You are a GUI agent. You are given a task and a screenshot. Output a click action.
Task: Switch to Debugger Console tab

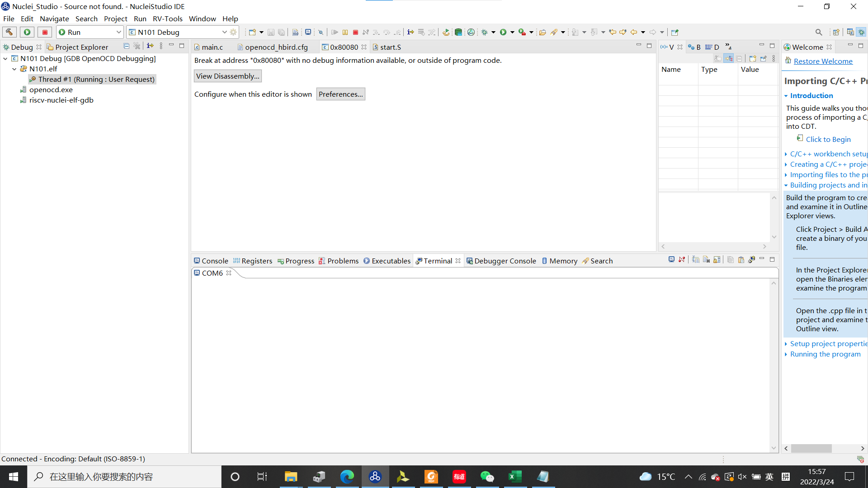click(x=501, y=260)
